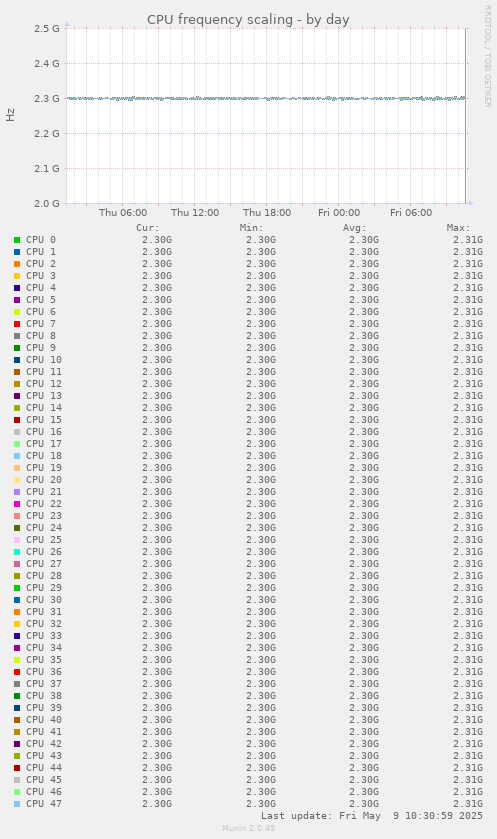Click the Fri 00:00 time axis label
The height and width of the screenshot is (839, 497).
[339, 212]
